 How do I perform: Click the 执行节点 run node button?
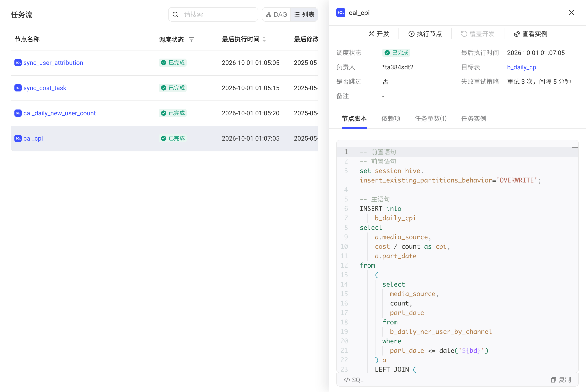point(425,34)
